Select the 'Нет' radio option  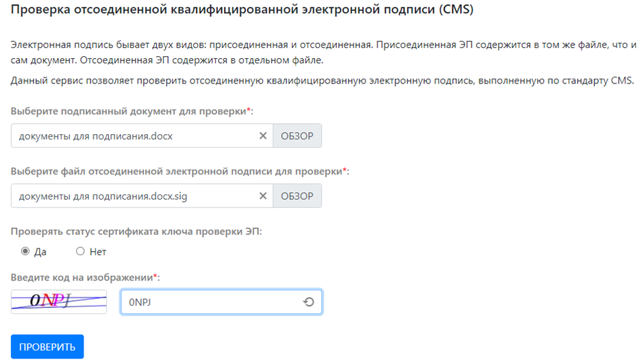[x=80, y=251]
